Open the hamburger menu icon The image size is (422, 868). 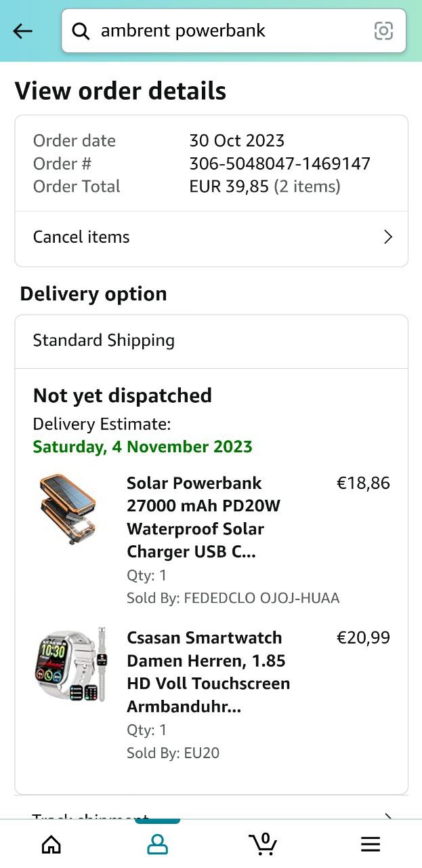(x=370, y=844)
